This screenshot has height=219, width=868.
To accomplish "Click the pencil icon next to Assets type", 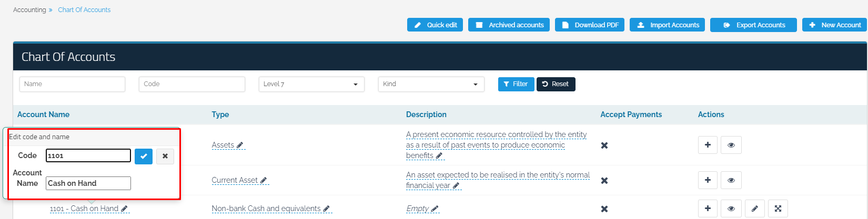I will (x=240, y=145).
